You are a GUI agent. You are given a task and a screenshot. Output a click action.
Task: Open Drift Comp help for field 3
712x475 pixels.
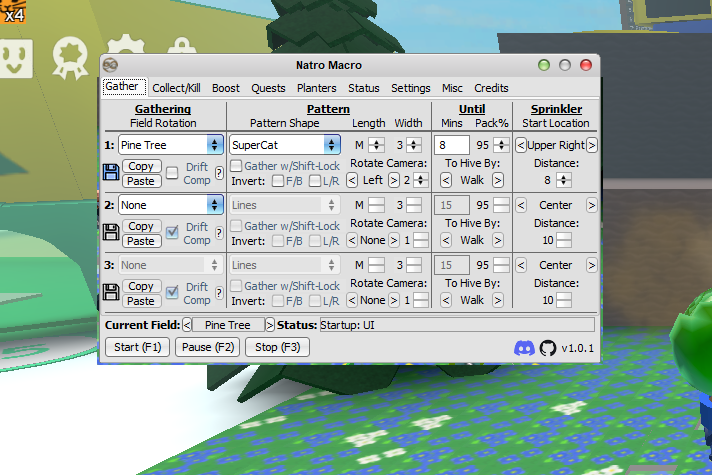coord(219,293)
